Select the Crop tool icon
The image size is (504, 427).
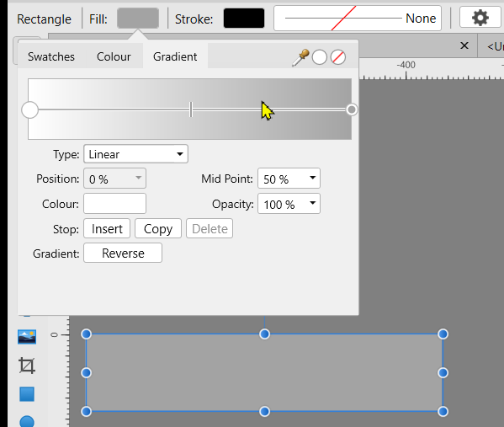click(27, 366)
